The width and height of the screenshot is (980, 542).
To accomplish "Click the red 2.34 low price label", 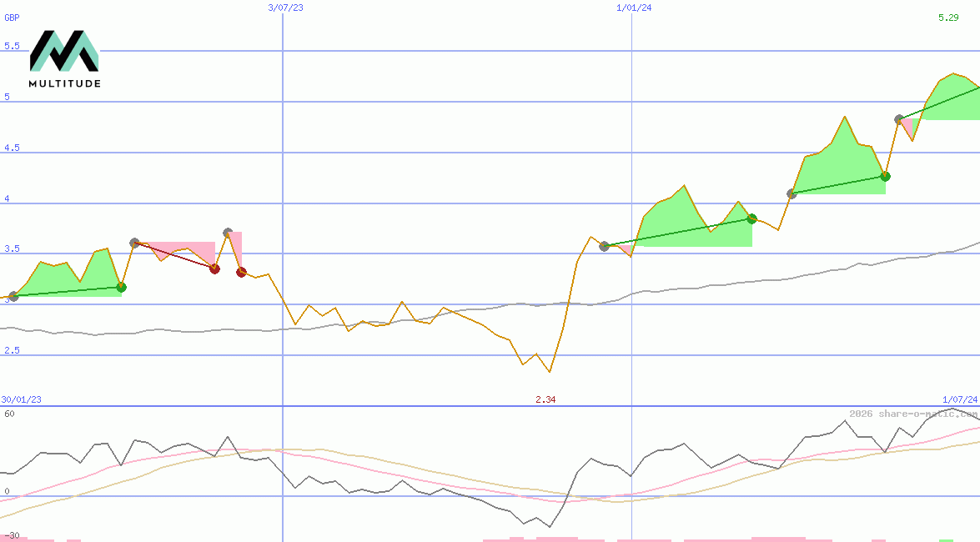I will 545,399.
